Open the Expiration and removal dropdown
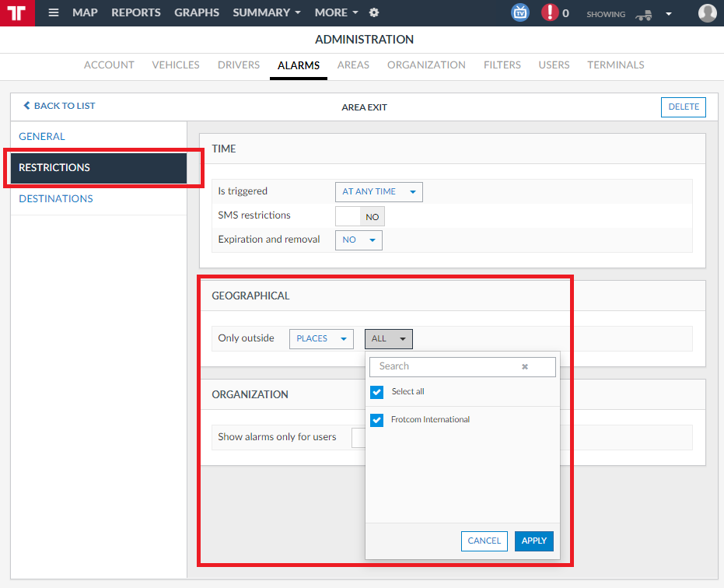The width and height of the screenshot is (724, 588). click(359, 240)
